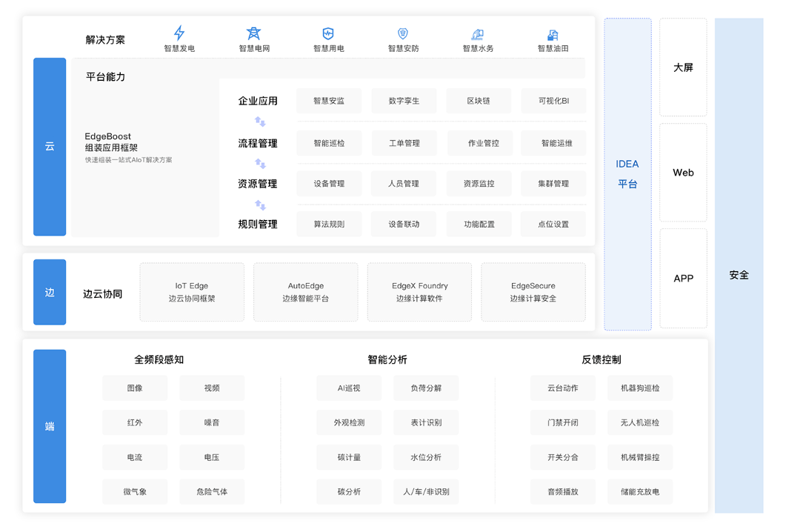The width and height of the screenshot is (786, 532).
Task: Open 人员管理 item
Action: point(404,184)
